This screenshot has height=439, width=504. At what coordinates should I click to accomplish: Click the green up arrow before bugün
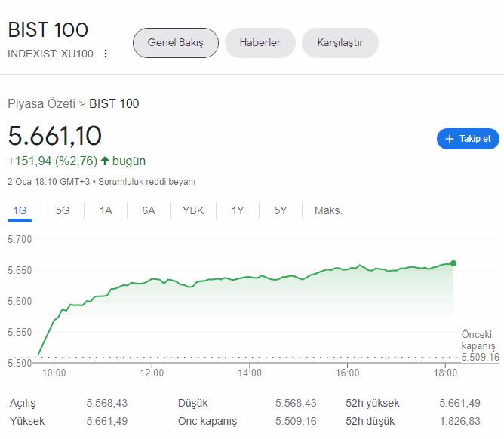(x=105, y=161)
